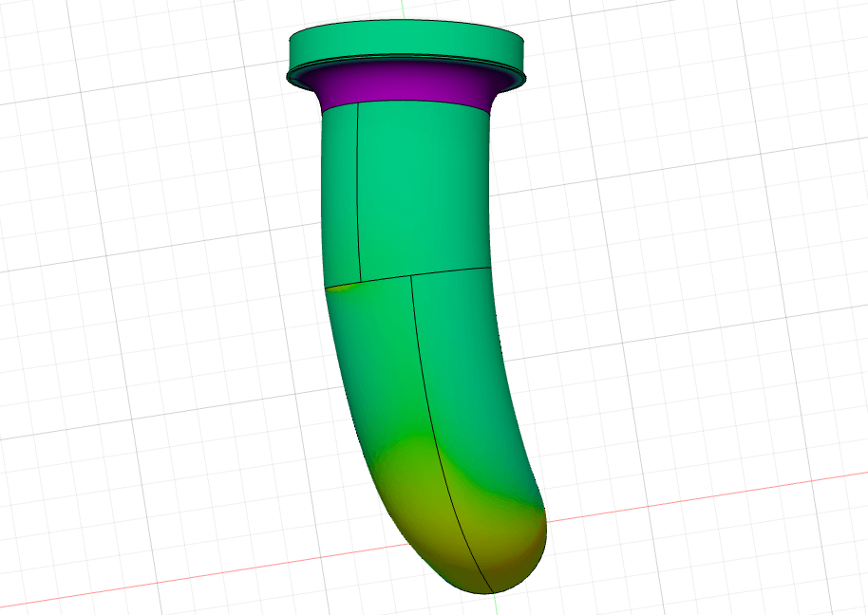Select the flange's outer cylindrical rim face
868x615 pixels.
[406, 45]
